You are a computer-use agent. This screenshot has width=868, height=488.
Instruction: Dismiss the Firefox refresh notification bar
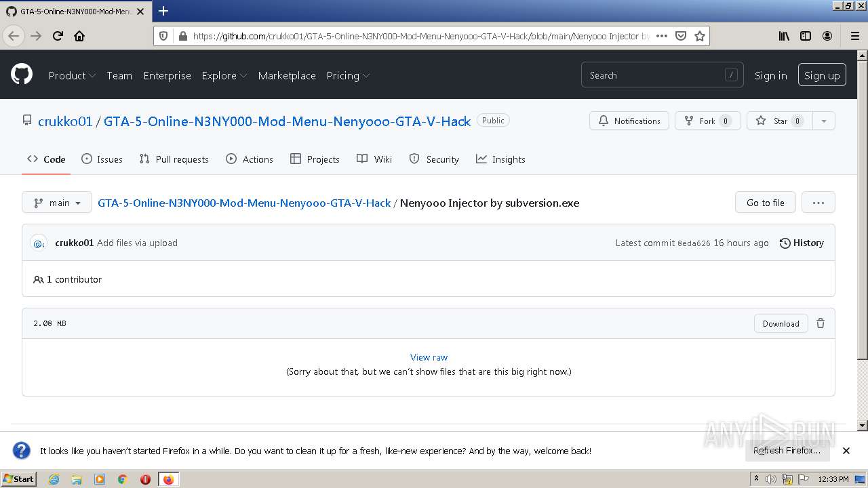pos(846,451)
